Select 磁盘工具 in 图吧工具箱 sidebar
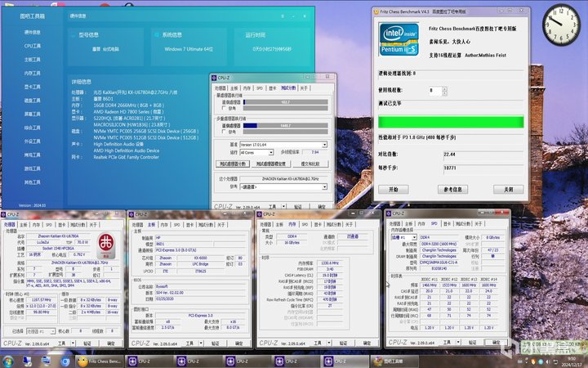The width and height of the screenshot is (588, 368). [x=32, y=101]
